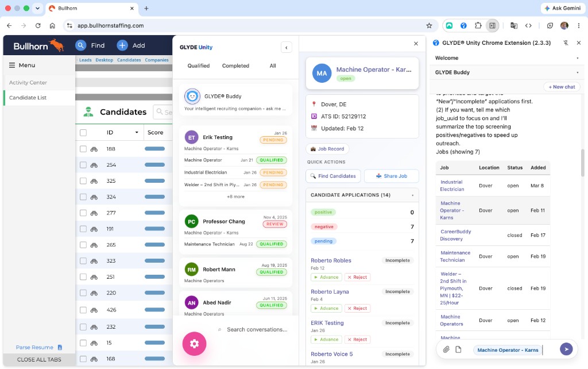The image size is (588, 369).
Task: Click the score bar for candidate 15
Action: pos(155,343)
